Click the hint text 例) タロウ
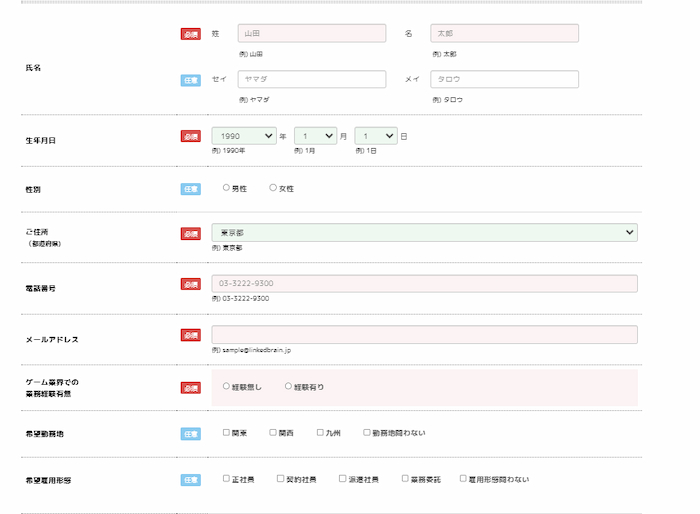This screenshot has height=514, width=700. 447,100
